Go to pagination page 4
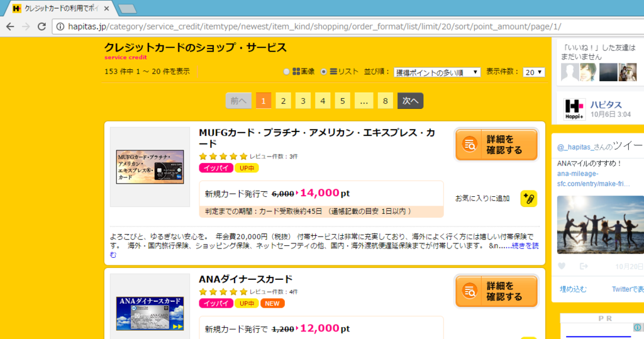Screen dimensions: 644x339 [323, 101]
